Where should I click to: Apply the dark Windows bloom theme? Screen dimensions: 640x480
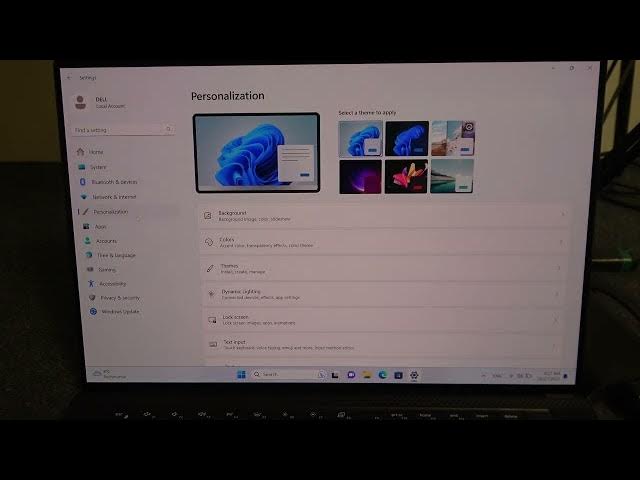click(x=407, y=138)
